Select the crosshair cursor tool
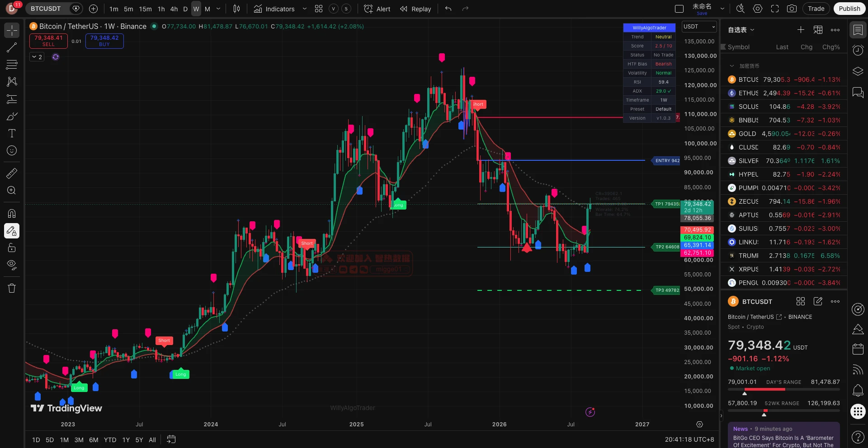The image size is (868, 448). pyautogui.click(x=12, y=30)
